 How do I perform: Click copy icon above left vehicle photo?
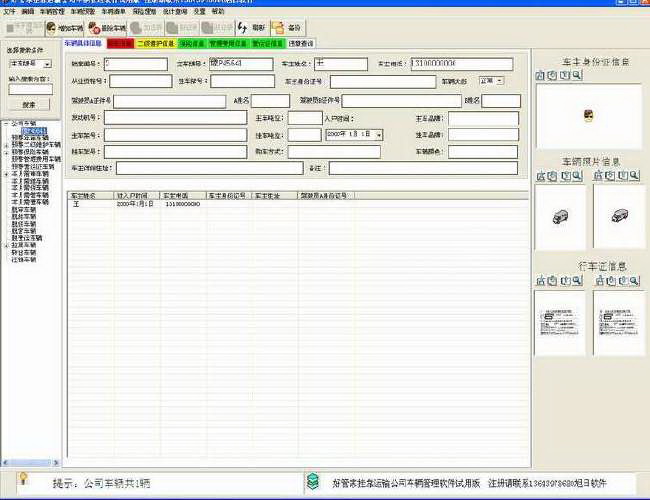tap(553, 176)
